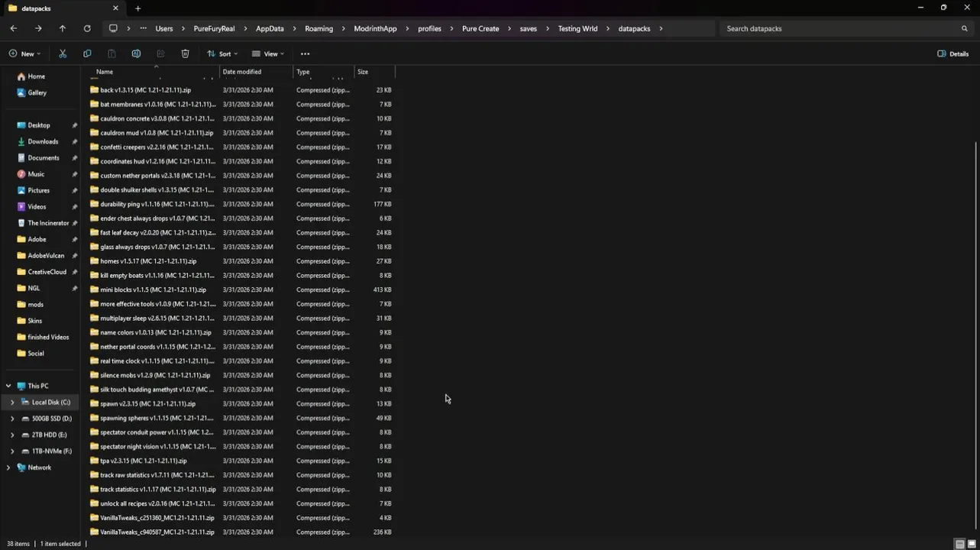Refresh the datapacks folder
Image resolution: width=980 pixels, height=550 pixels.
pos(87,28)
